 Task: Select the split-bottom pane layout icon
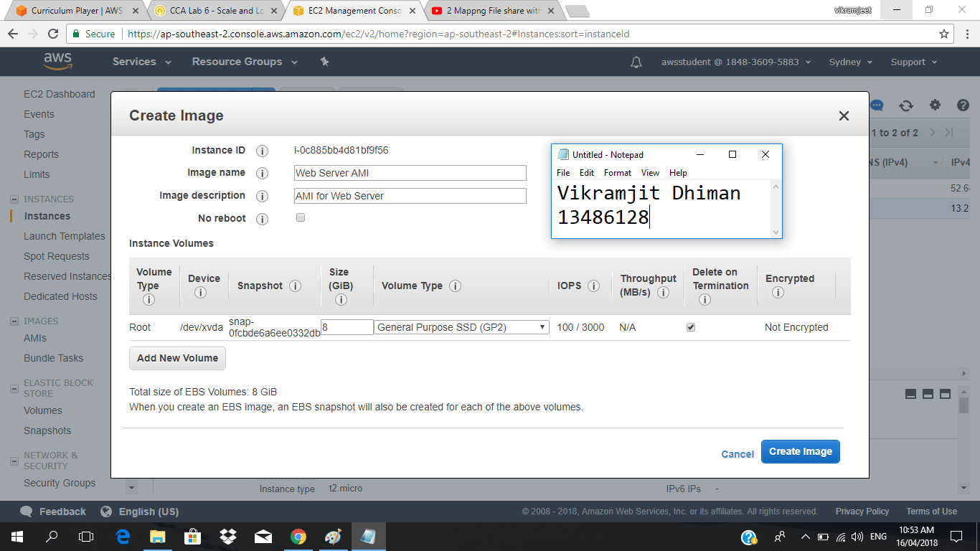(x=928, y=394)
